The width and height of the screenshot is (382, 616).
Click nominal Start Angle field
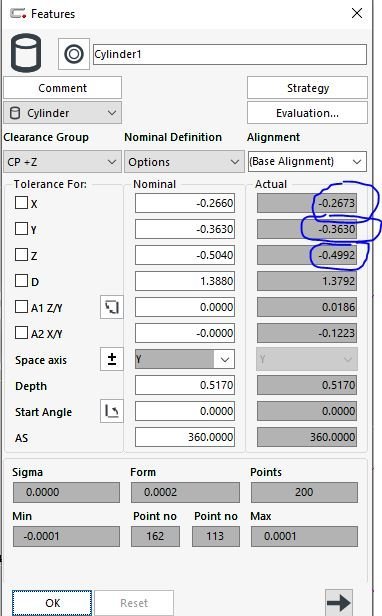tap(185, 411)
